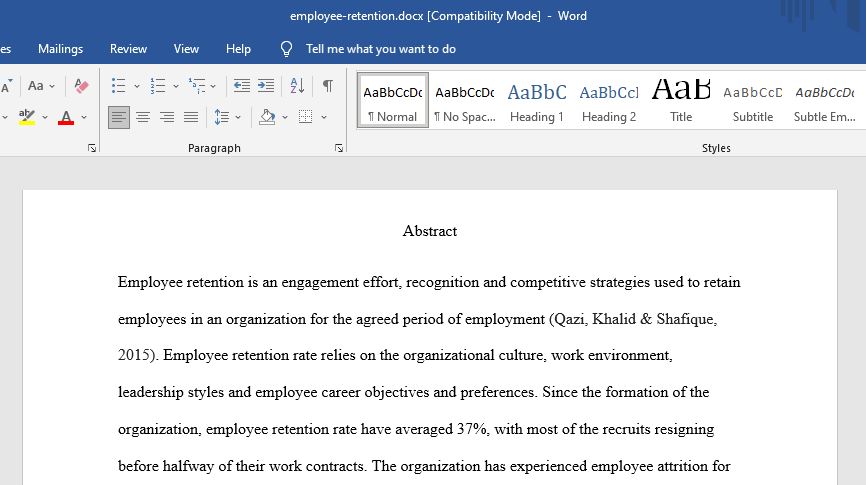
Task: Open the Line Spacing dropdown arrow
Action: [x=238, y=117]
